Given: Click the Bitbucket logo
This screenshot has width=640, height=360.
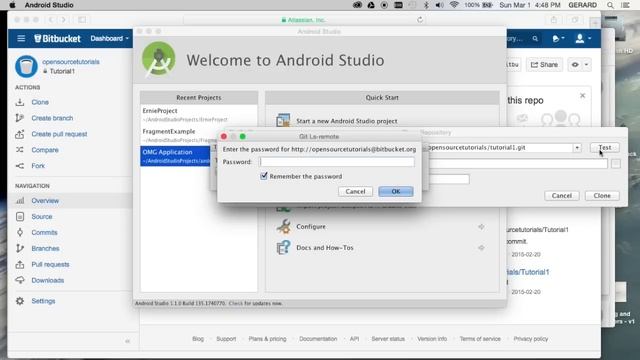Looking at the screenshot, I should pos(57,38).
